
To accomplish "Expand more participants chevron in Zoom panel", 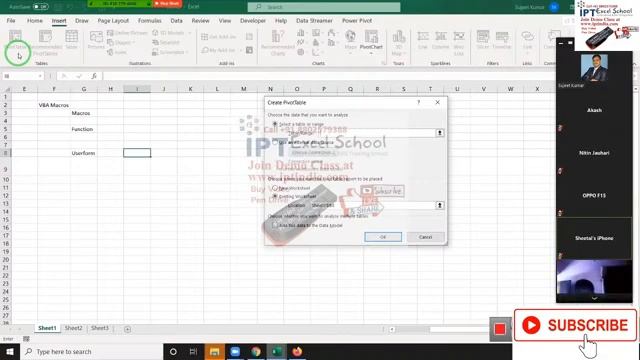I will pyautogui.click(x=594, y=299).
